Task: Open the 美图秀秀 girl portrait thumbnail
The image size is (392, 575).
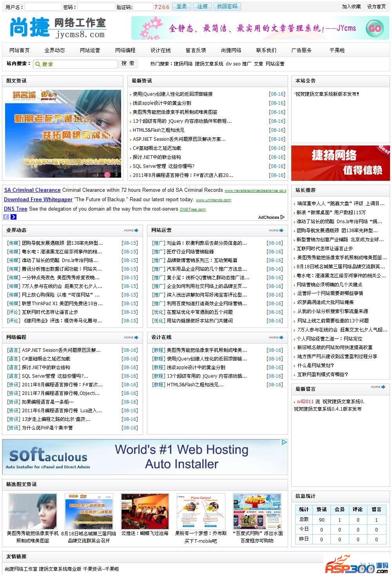Action: coord(33,511)
